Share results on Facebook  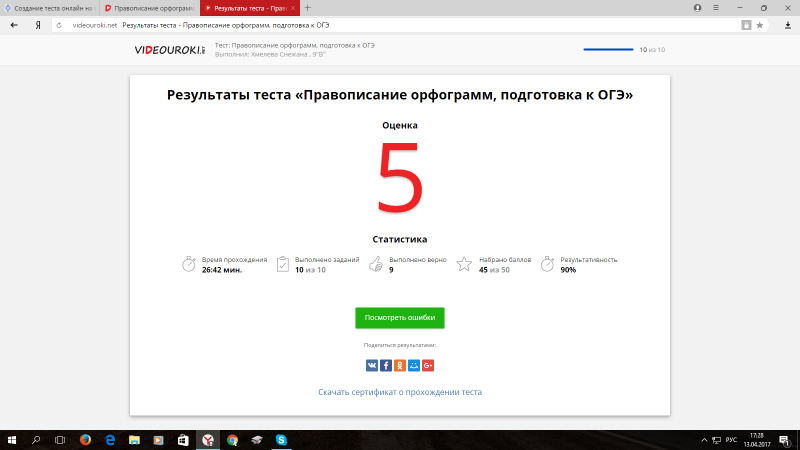tap(386, 366)
